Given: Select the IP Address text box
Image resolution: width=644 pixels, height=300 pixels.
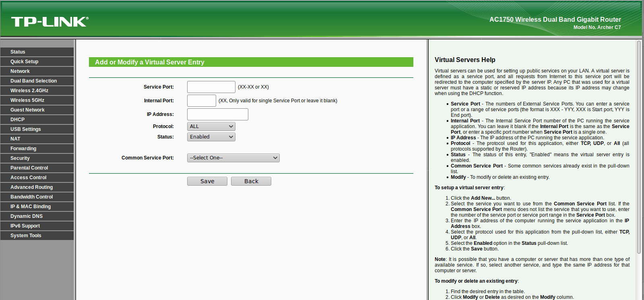Looking at the screenshot, I should (218, 114).
